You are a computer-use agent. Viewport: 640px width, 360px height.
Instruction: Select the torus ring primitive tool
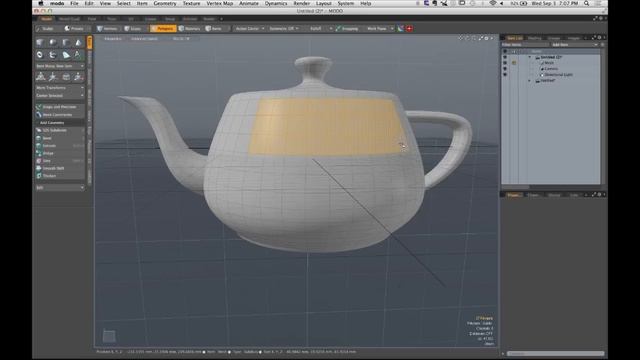click(x=40, y=55)
